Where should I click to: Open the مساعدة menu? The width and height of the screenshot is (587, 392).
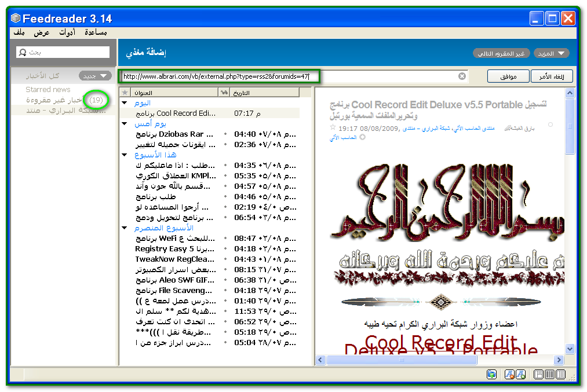click(x=96, y=32)
